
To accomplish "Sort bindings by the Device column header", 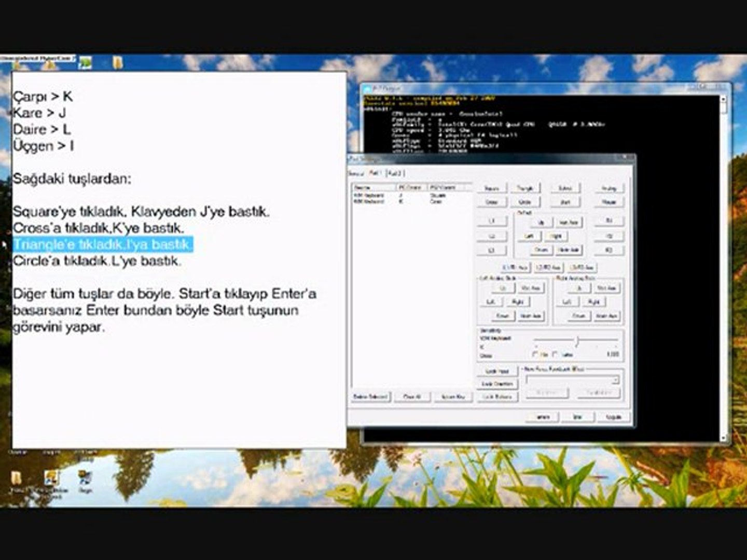I will pos(375,187).
